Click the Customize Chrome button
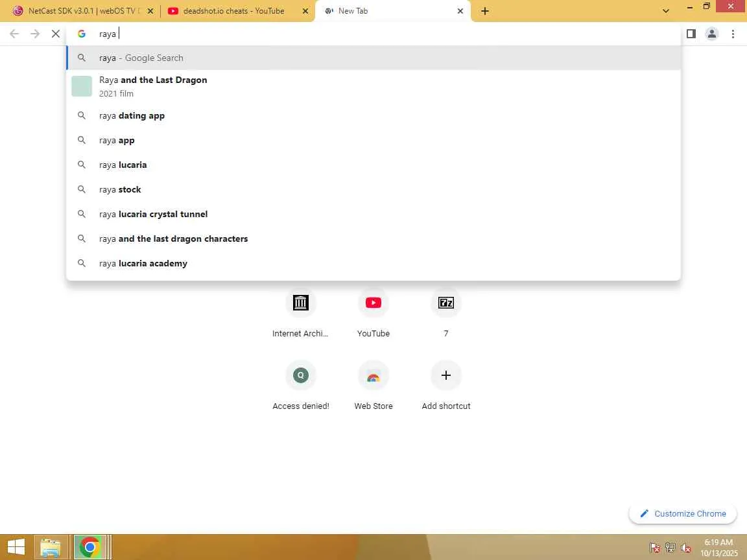Image resolution: width=747 pixels, height=560 pixels. 683,513
